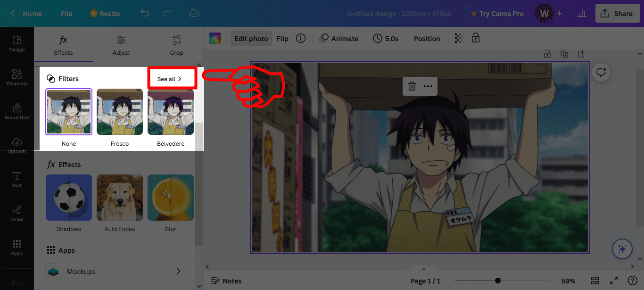Check cloud save status icon
This screenshot has height=290, width=644.
194,14
